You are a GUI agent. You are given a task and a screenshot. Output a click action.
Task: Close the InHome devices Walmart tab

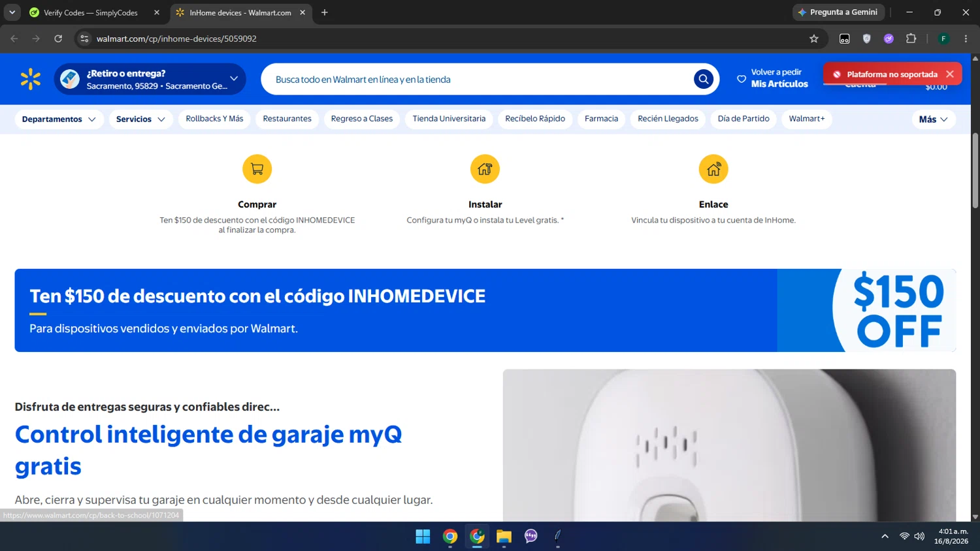[x=302, y=12]
